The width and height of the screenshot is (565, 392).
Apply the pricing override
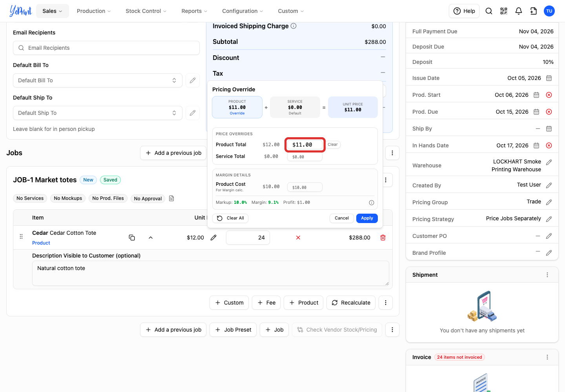coord(367,218)
